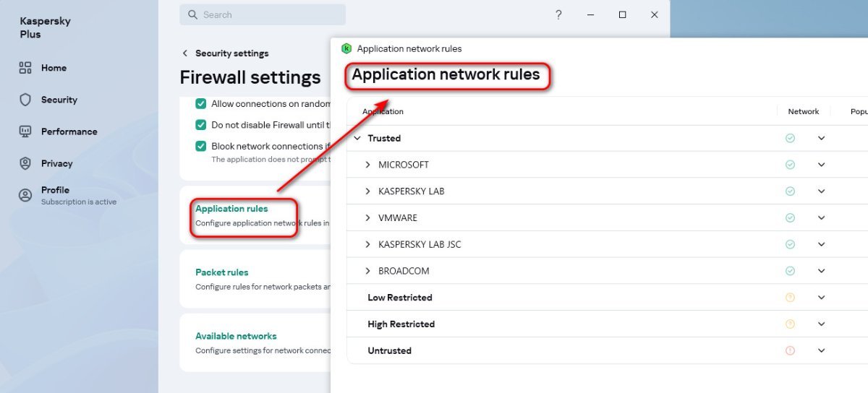Click the back arrow beside Security settings
This screenshot has width=868, height=393.
185,53
